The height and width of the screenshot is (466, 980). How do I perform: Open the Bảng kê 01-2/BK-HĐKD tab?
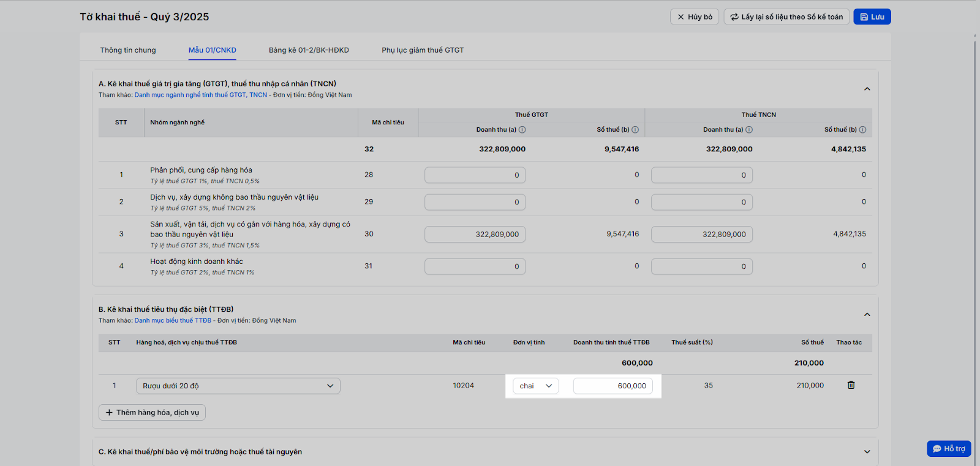click(309, 50)
